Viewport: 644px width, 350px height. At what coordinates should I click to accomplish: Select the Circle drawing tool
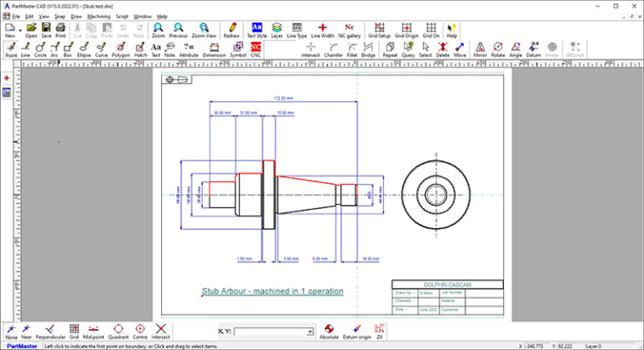point(40,50)
